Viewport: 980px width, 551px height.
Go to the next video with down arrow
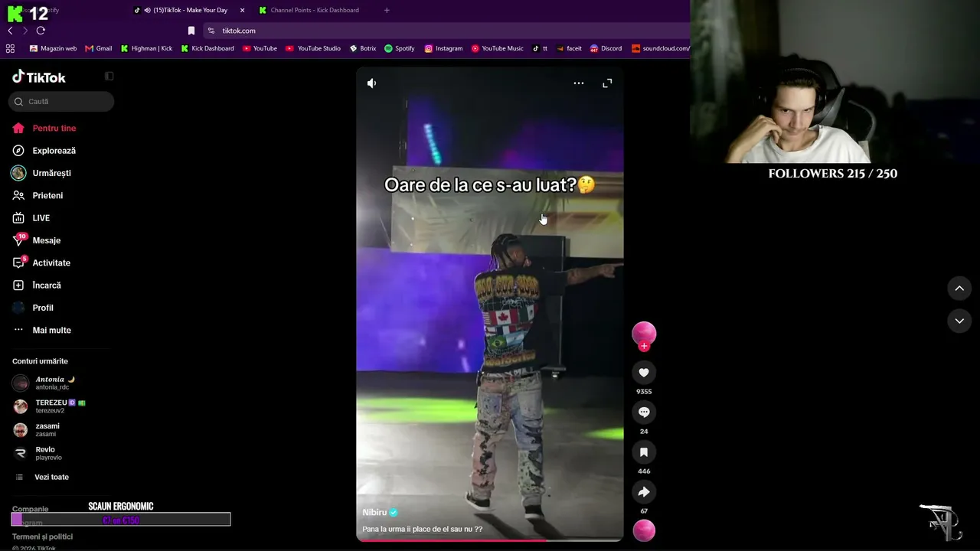point(959,321)
